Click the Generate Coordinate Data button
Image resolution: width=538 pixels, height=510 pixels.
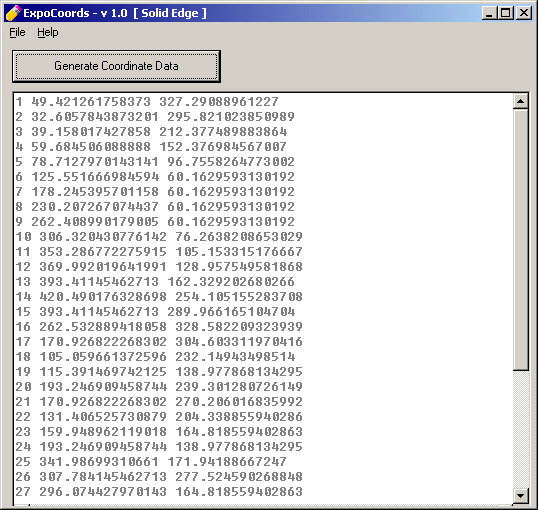pyautogui.click(x=116, y=66)
